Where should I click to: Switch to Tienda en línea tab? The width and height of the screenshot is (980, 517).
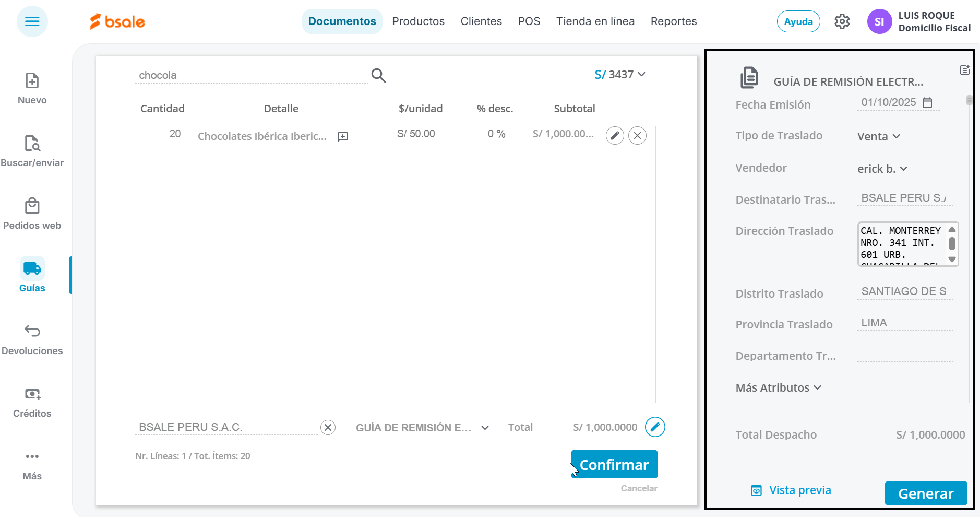coord(595,21)
